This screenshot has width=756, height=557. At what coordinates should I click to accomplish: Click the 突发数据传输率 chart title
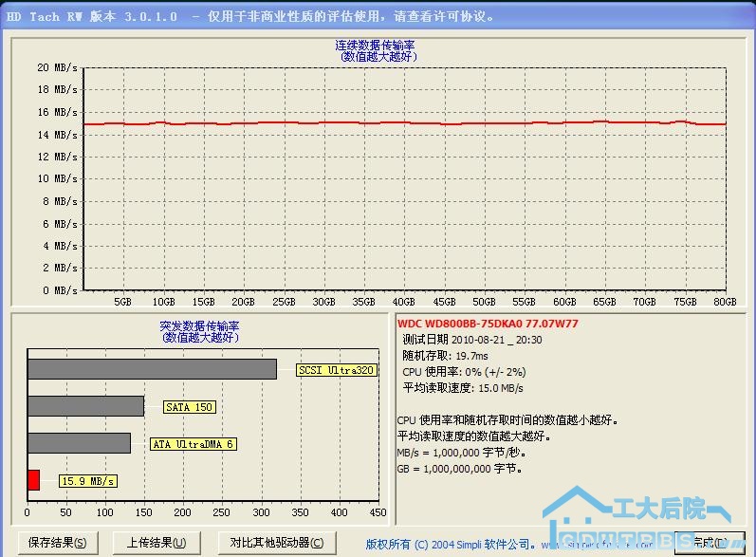coord(199,326)
